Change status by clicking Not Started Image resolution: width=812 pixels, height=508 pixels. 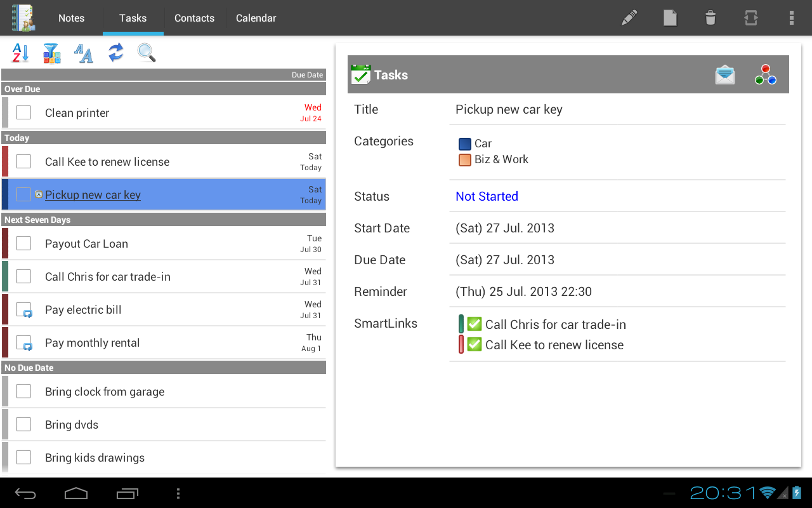click(487, 196)
